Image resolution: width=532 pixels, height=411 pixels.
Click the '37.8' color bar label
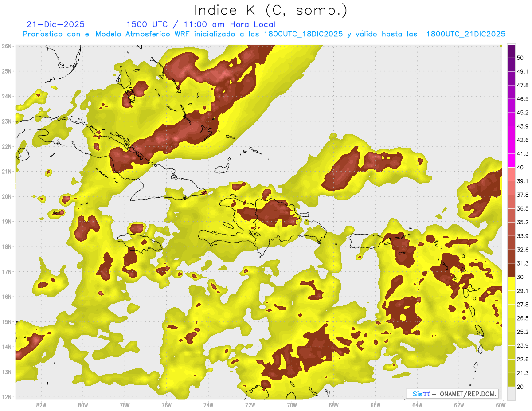pos(523,195)
